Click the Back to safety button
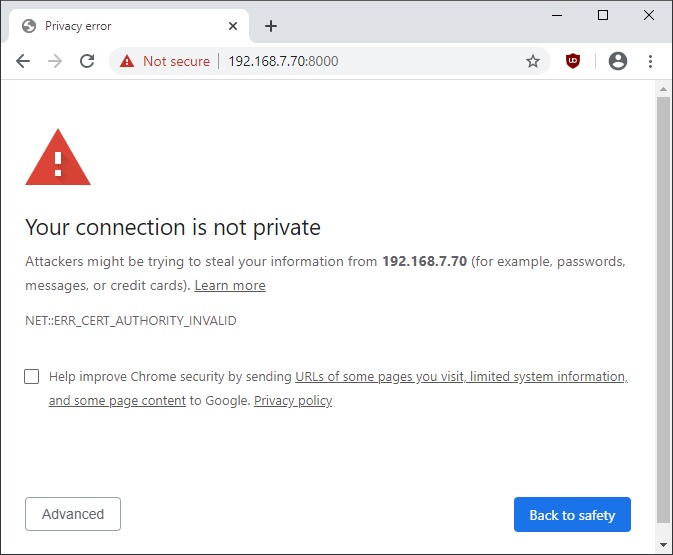This screenshot has height=555, width=673. click(x=572, y=515)
